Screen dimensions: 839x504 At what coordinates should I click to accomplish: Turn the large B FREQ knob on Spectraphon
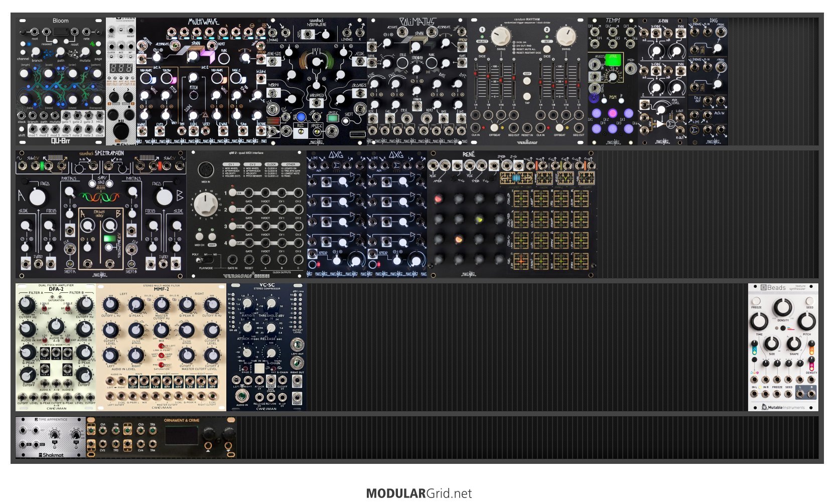tap(165, 197)
